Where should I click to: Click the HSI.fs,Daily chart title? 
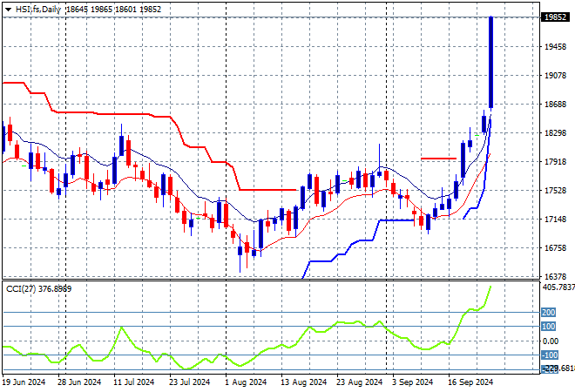39,9
